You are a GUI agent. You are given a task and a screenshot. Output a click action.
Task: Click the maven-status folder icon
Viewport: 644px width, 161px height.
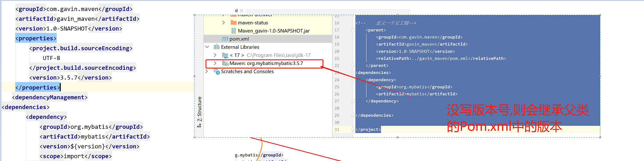(x=233, y=23)
